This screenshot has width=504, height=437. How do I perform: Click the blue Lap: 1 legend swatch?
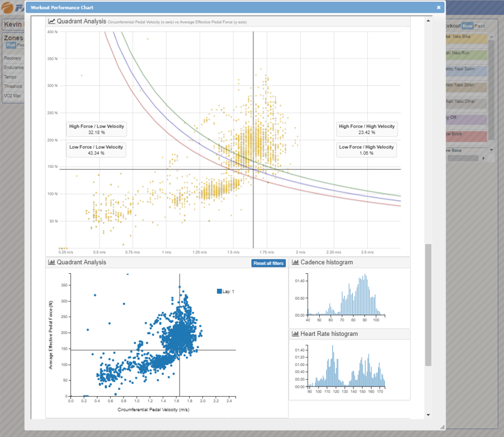[219, 291]
